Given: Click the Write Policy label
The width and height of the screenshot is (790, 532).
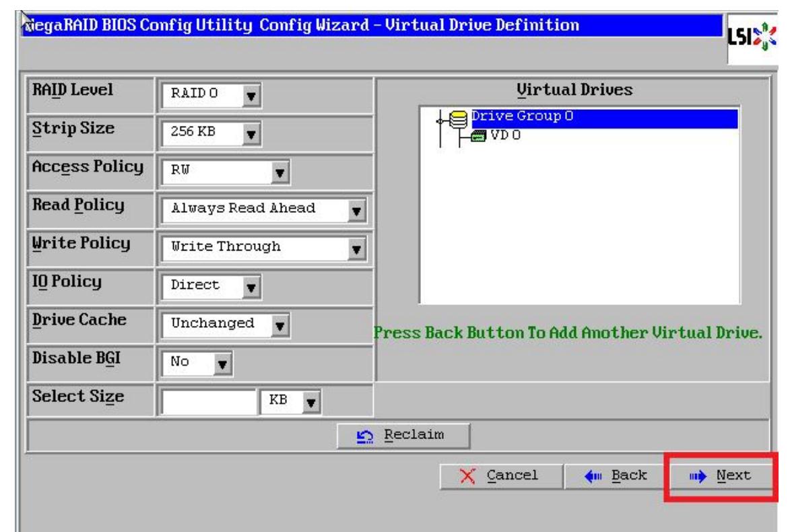Looking at the screenshot, I should click(x=81, y=244).
